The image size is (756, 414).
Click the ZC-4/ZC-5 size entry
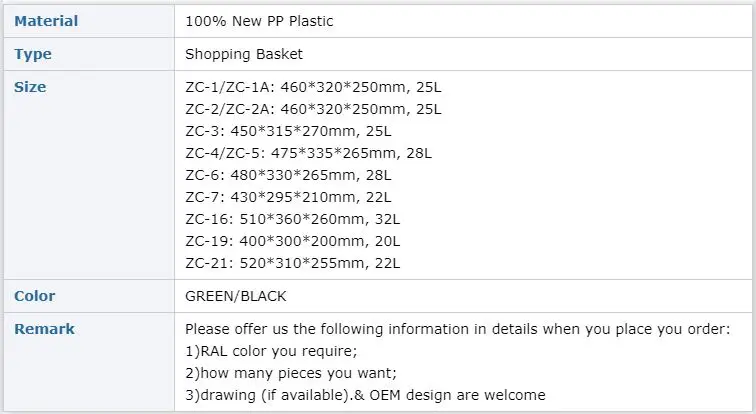point(308,153)
